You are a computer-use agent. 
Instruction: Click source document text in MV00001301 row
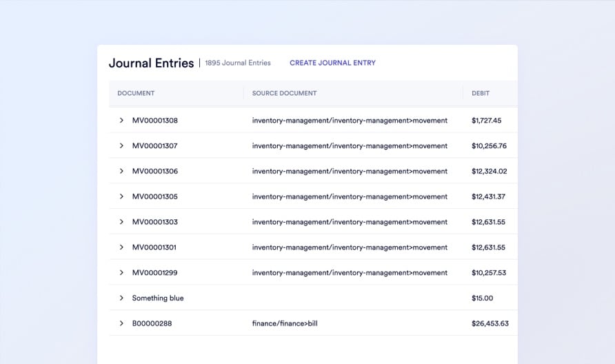click(x=350, y=247)
